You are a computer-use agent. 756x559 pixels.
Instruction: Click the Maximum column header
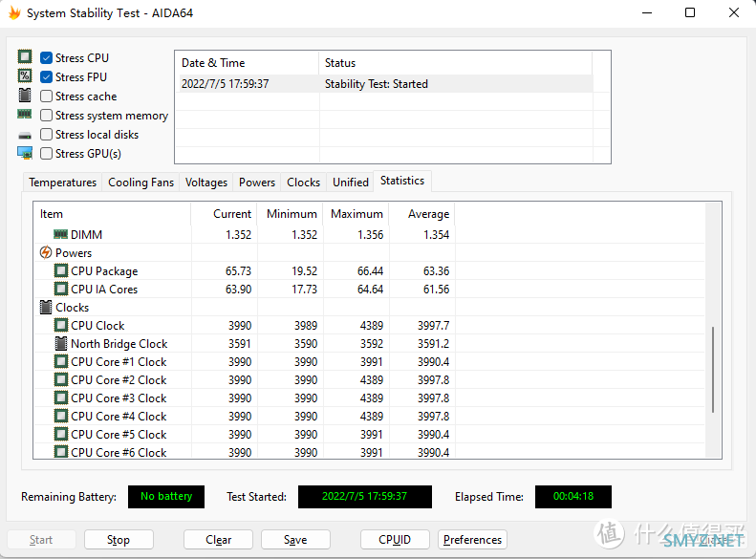click(356, 213)
